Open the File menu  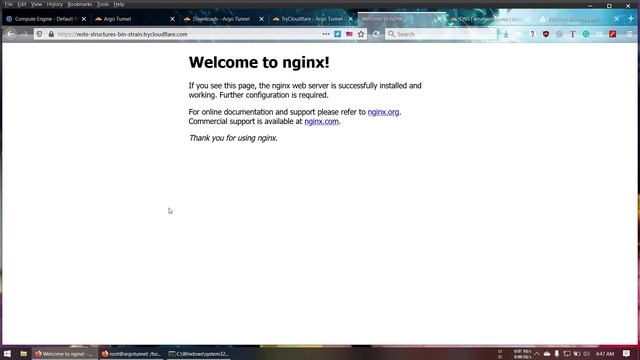(x=9, y=4)
